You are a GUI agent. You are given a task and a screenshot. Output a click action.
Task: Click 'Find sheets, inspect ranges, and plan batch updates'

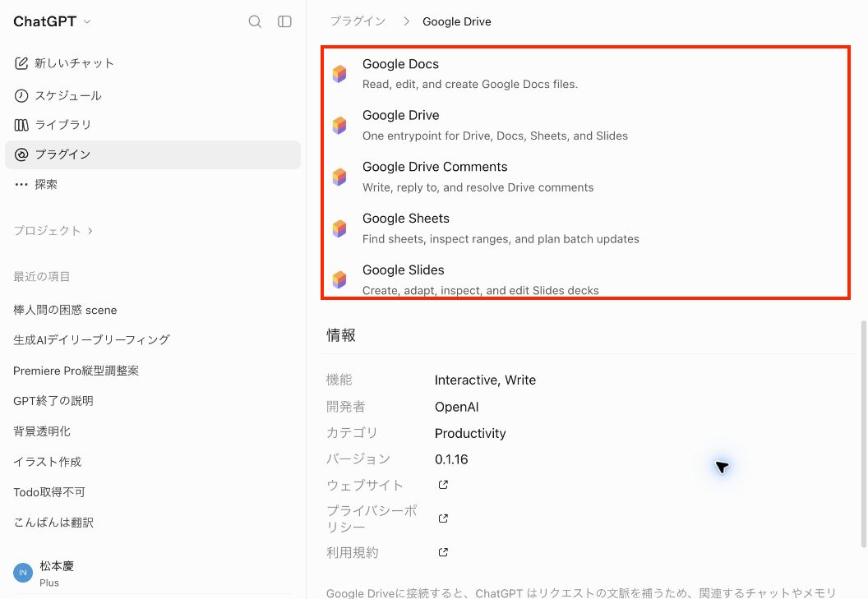click(x=501, y=239)
